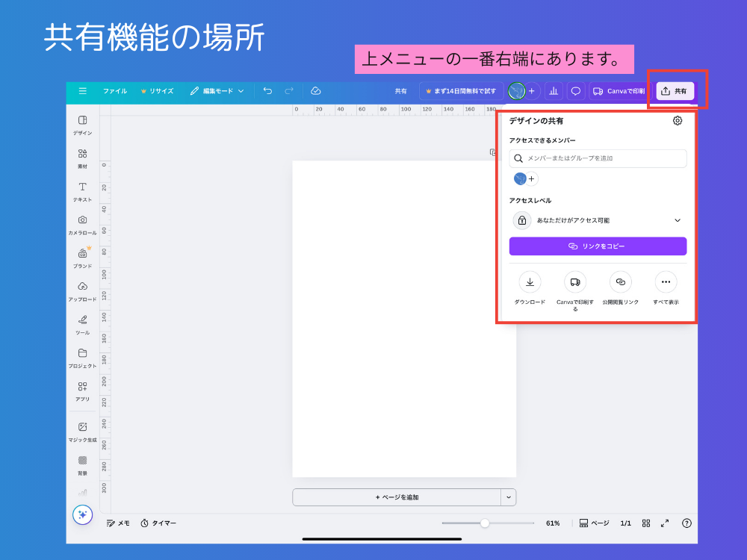Click the メンバーまたはグループを追加 search field
Image resolution: width=747 pixels, height=560 pixels.
(x=598, y=158)
